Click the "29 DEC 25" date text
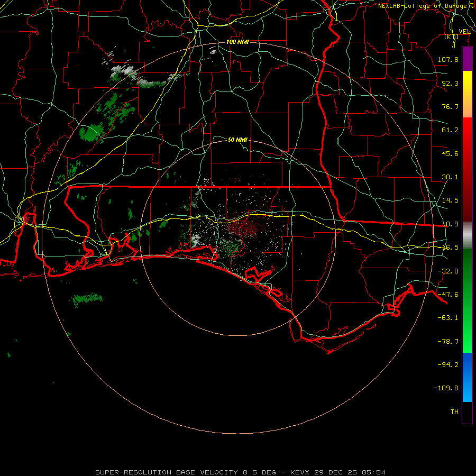Image resolution: width=476 pixels, height=476 pixels. point(335,472)
